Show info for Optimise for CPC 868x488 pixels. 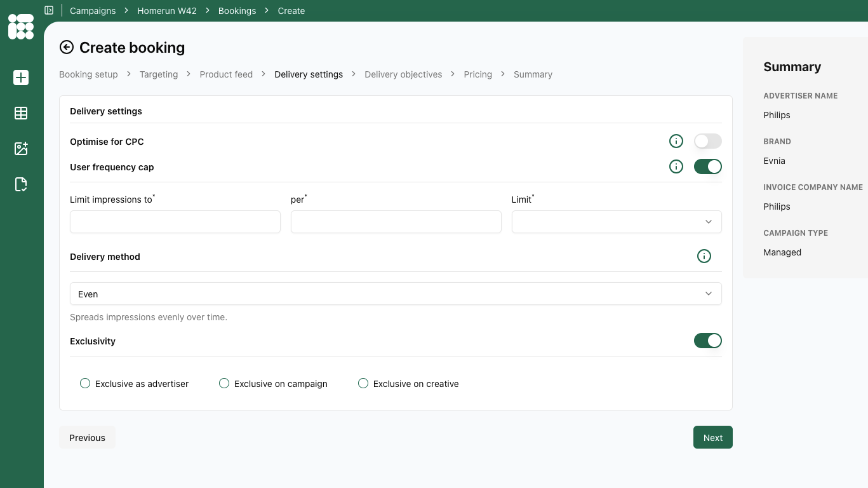point(676,141)
